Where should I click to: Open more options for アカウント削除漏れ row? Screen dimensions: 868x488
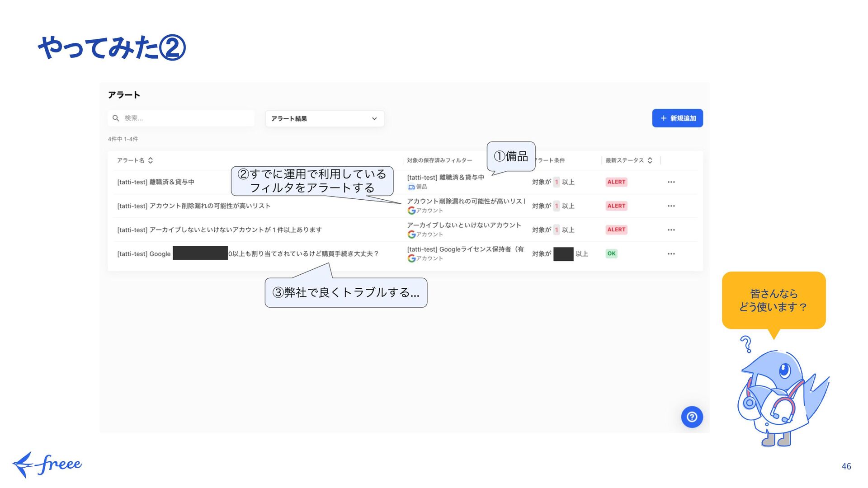[x=671, y=206]
